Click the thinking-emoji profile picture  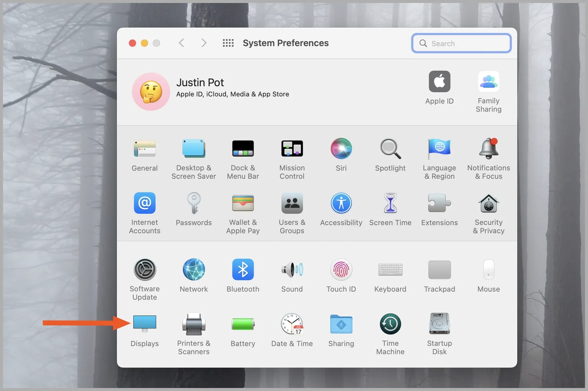click(x=151, y=91)
